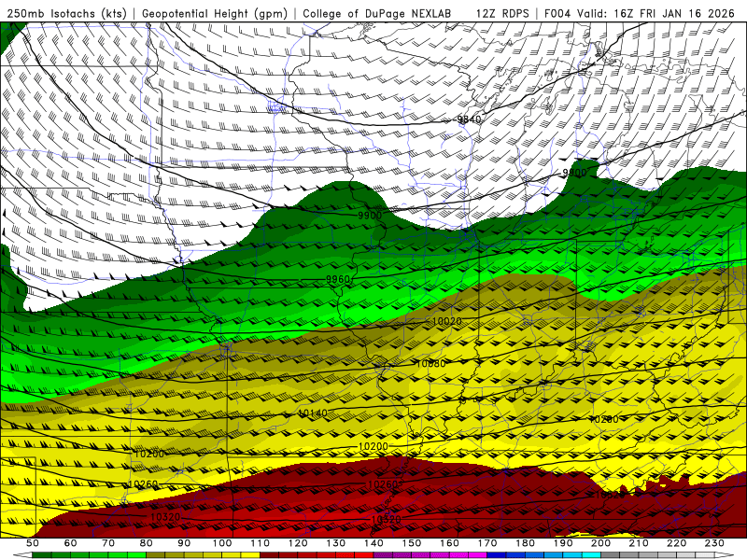Image resolution: width=747 pixels, height=560 pixels.
Task: Click the darkest green swatch on the color bar
Action: tap(42, 555)
